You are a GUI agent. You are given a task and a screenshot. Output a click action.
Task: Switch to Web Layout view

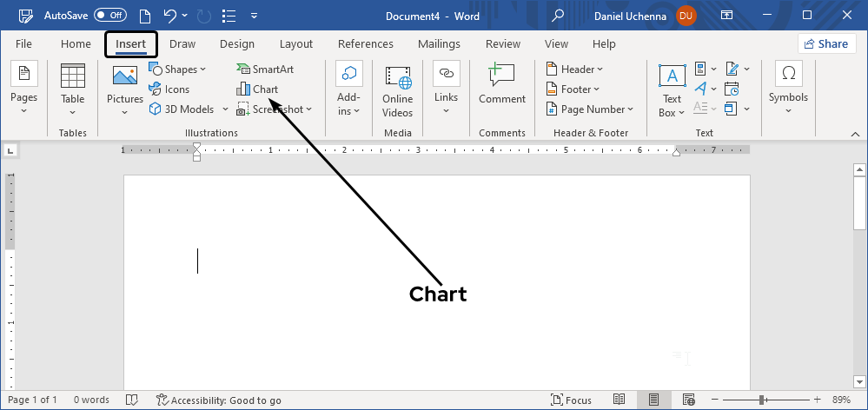tap(689, 400)
